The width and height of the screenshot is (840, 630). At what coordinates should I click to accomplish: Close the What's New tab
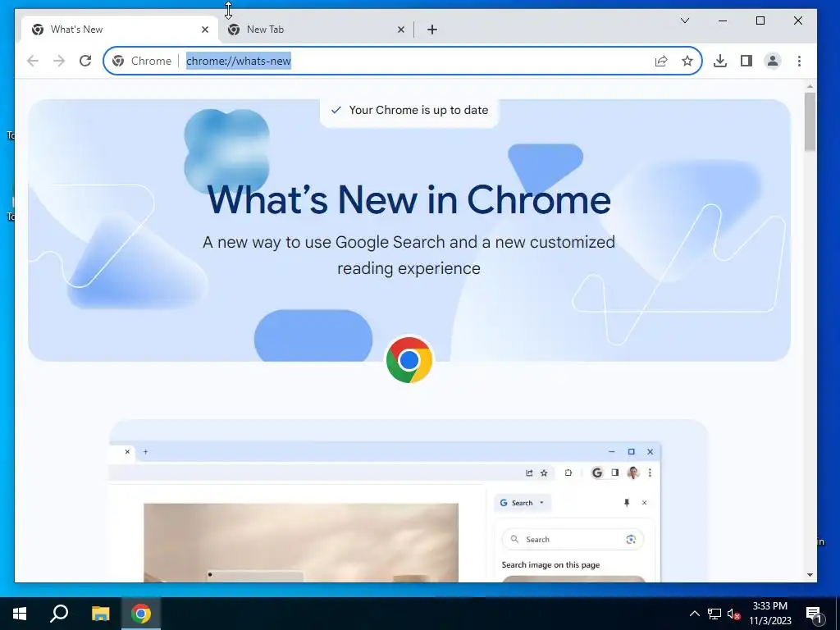point(204,30)
